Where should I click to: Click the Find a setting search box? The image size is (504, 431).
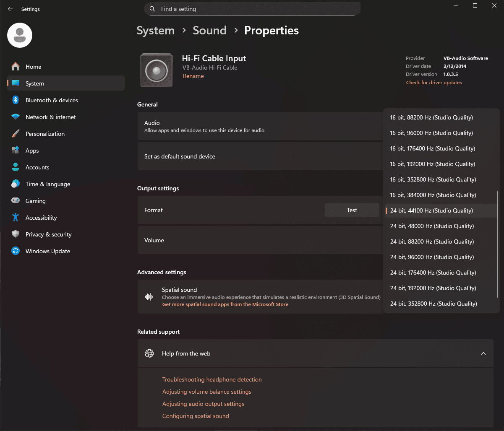[x=252, y=8]
